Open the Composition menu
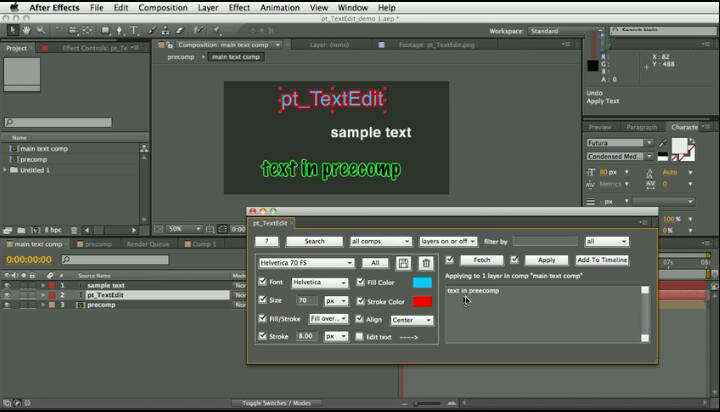Viewport: 720px width, 412px height. coord(163,7)
